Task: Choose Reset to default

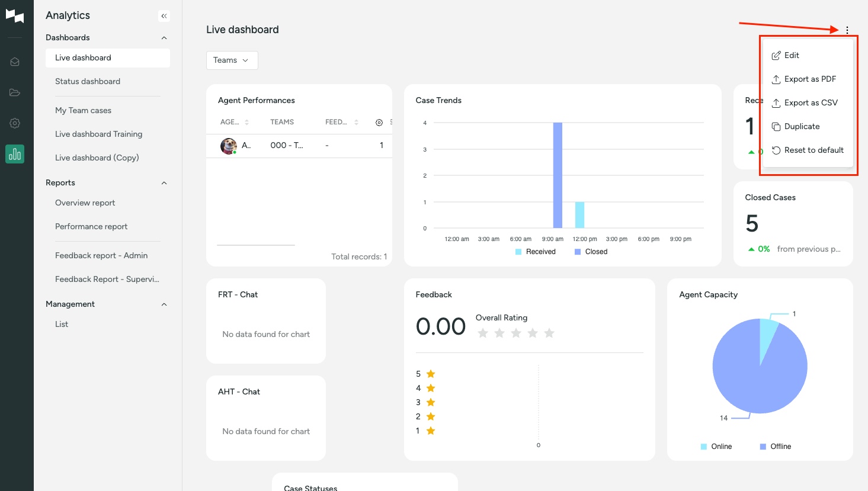Action: pos(808,150)
